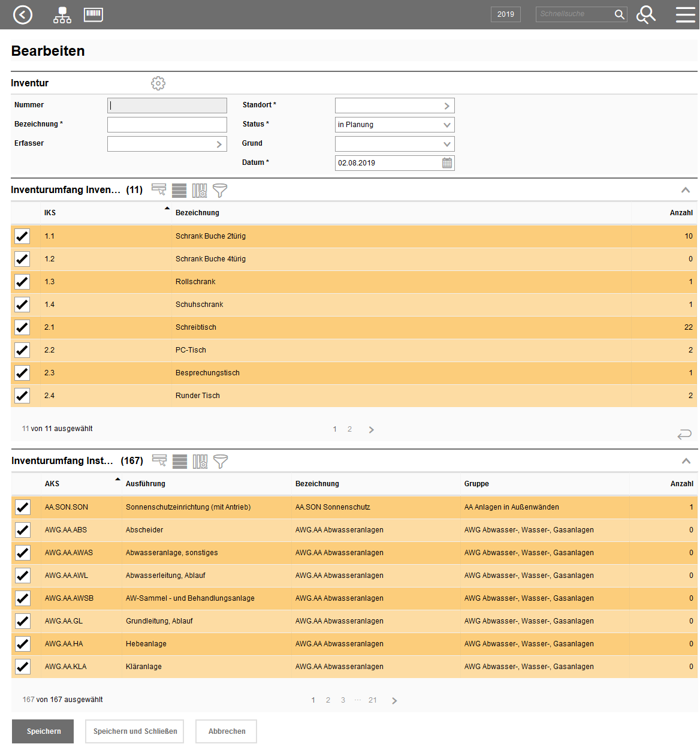Uncheck the Schrank Buche 2türig row
The height and width of the screenshot is (750, 700).
click(x=22, y=236)
